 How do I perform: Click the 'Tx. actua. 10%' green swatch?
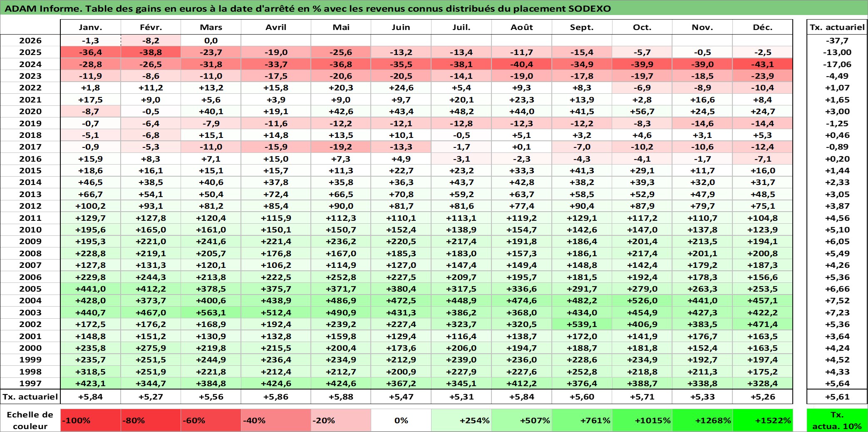pos(837,420)
